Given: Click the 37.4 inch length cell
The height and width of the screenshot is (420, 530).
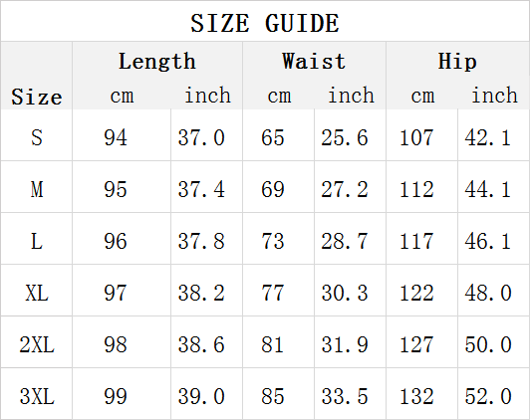Looking at the screenshot, I should click(201, 189).
